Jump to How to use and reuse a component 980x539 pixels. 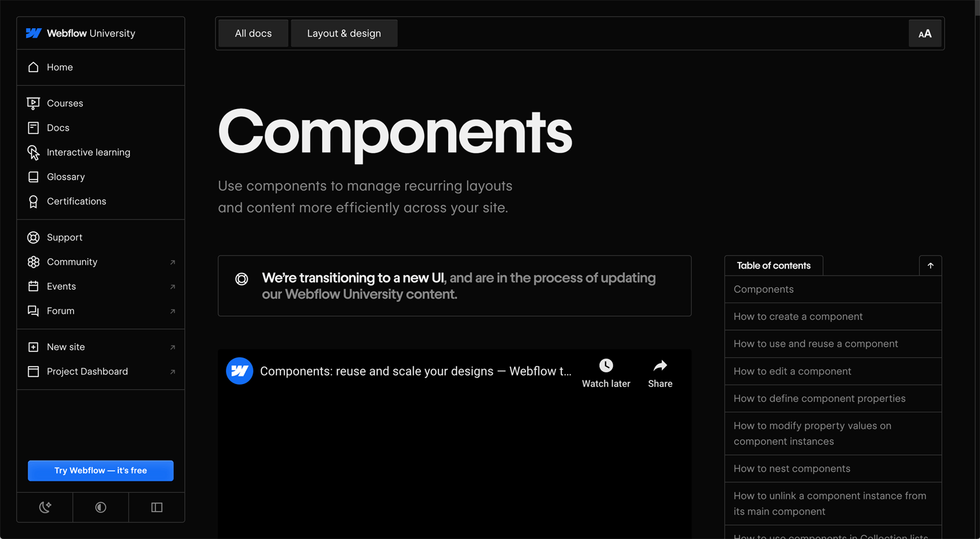833,344
